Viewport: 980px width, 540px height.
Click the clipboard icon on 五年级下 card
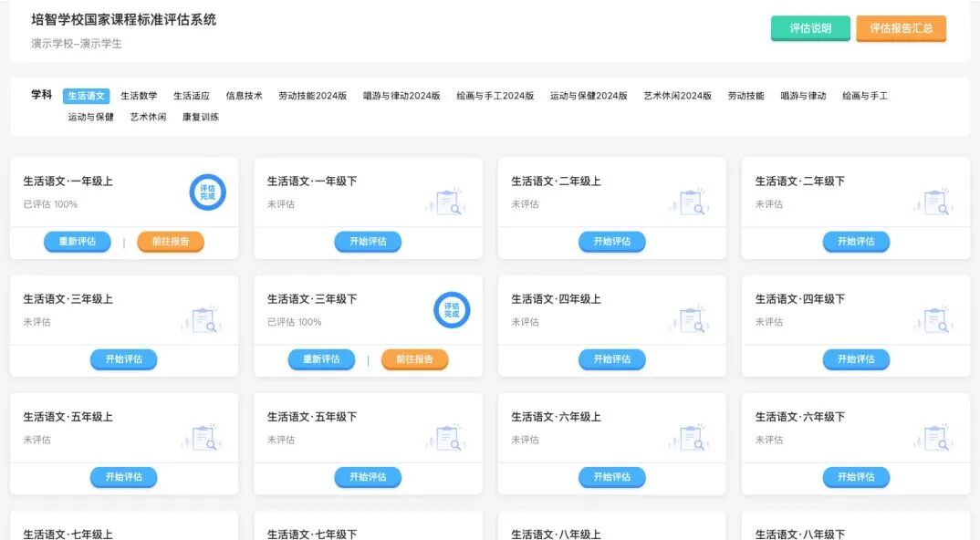[x=446, y=437]
